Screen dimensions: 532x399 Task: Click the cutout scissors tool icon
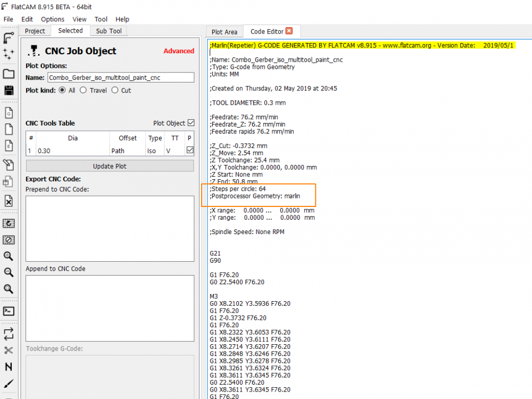click(9, 350)
